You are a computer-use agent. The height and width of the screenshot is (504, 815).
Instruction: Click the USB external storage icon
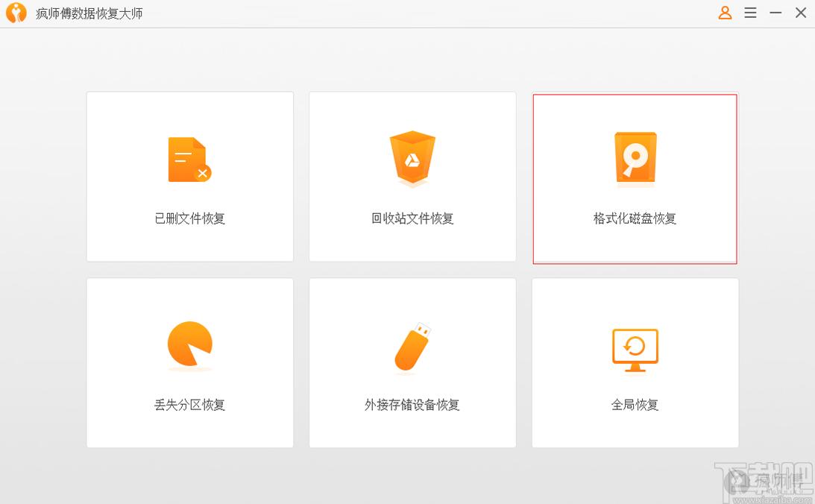click(412, 347)
